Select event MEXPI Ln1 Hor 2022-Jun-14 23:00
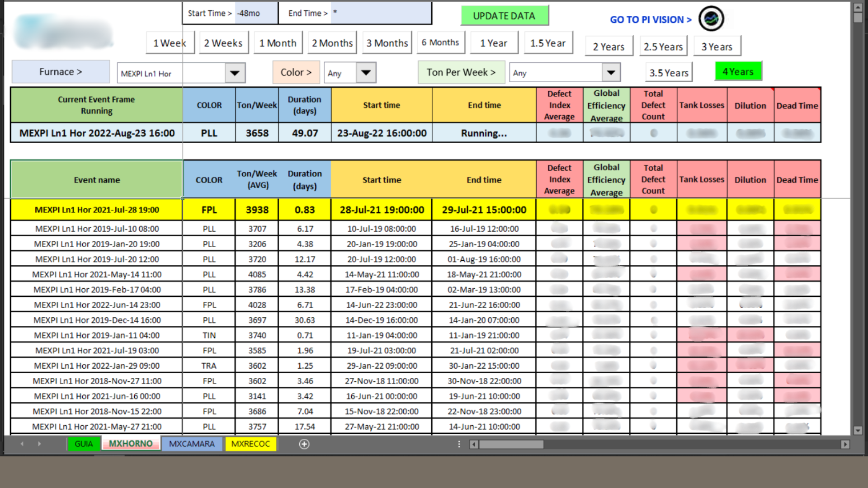This screenshot has height=488, width=868. pos(97,305)
